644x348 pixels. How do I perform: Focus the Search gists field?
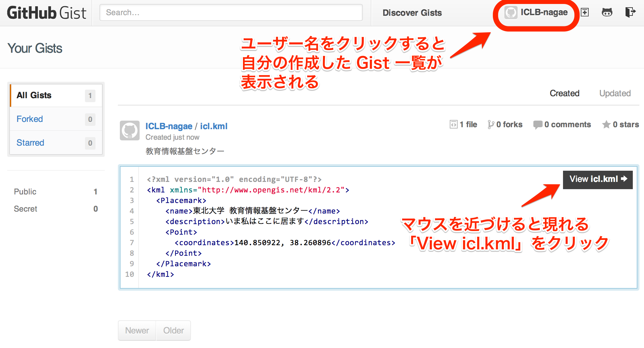click(x=231, y=13)
